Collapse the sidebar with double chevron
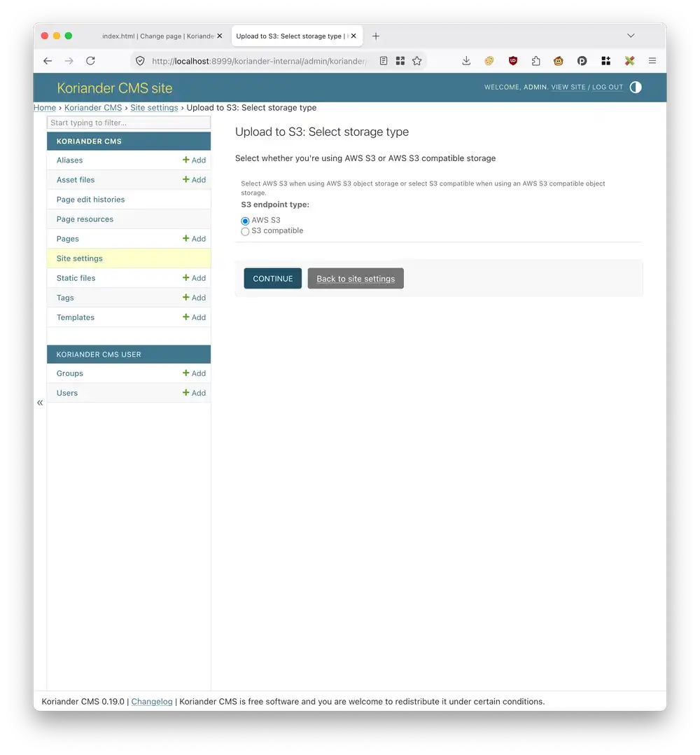 tap(40, 403)
